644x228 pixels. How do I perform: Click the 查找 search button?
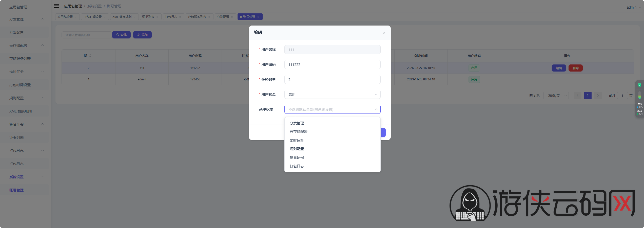coord(121,35)
